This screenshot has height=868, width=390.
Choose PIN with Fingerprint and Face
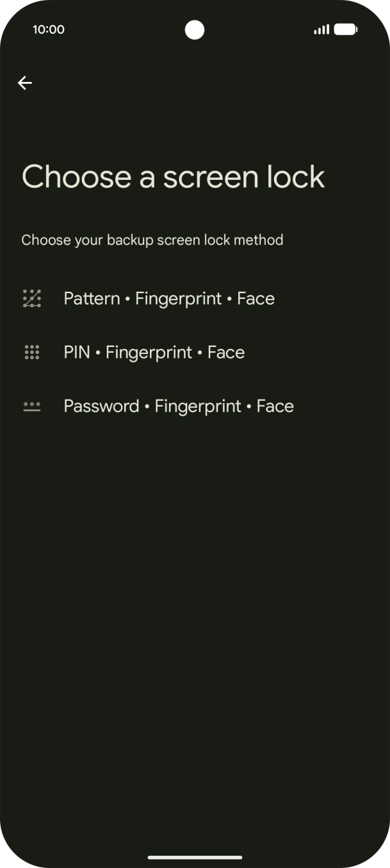(x=154, y=351)
